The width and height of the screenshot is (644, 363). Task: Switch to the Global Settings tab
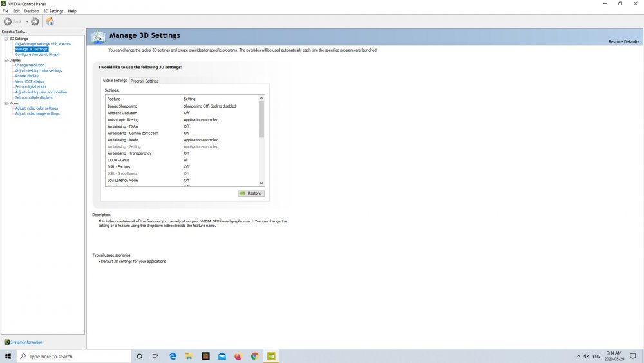click(x=115, y=81)
